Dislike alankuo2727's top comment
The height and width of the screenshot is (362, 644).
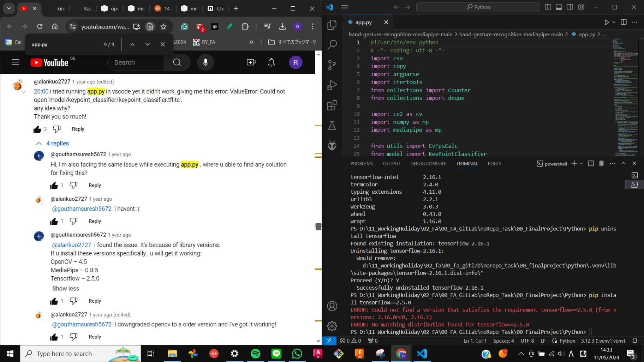[56, 129]
